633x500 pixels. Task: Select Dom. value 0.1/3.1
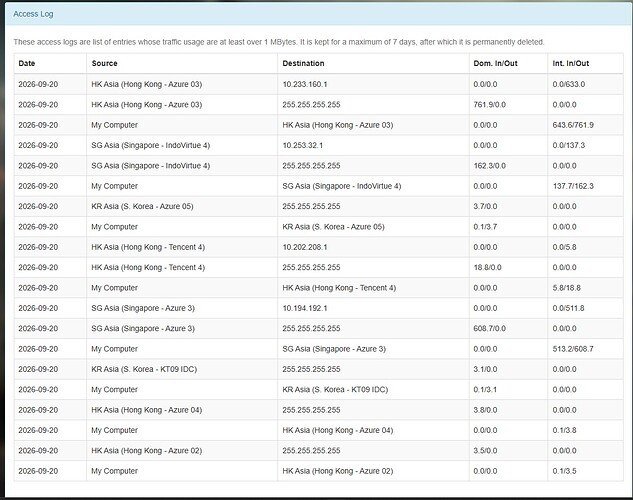(x=485, y=389)
